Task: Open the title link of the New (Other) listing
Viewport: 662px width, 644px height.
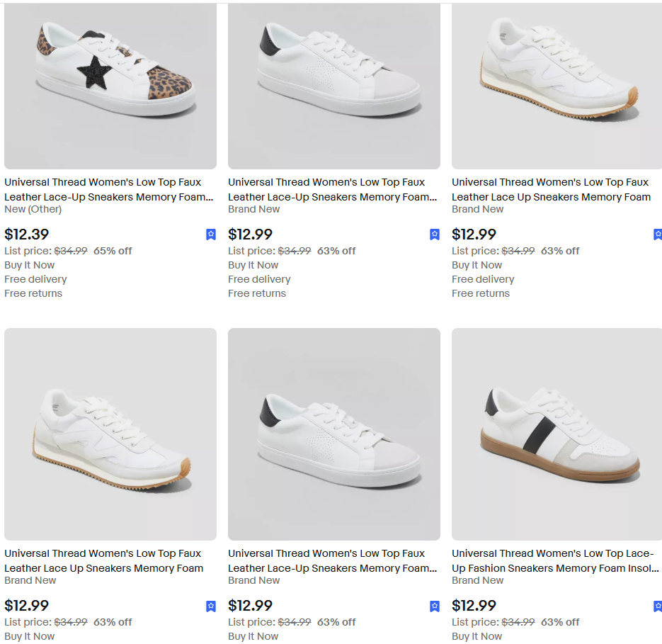Action: [108, 190]
